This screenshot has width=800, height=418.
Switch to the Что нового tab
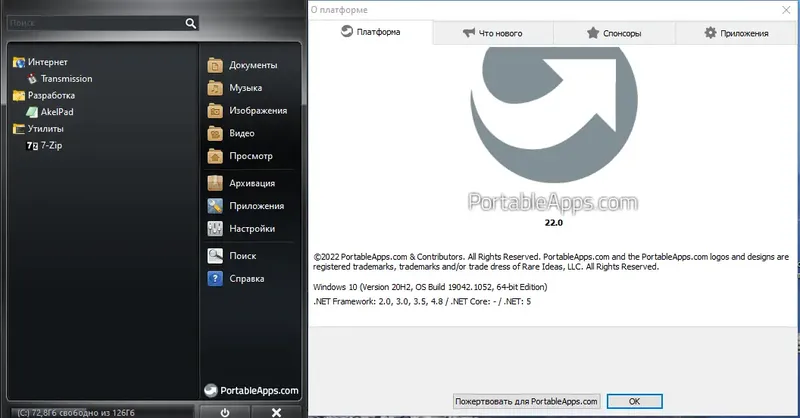pyautogui.click(x=493, y=33)
